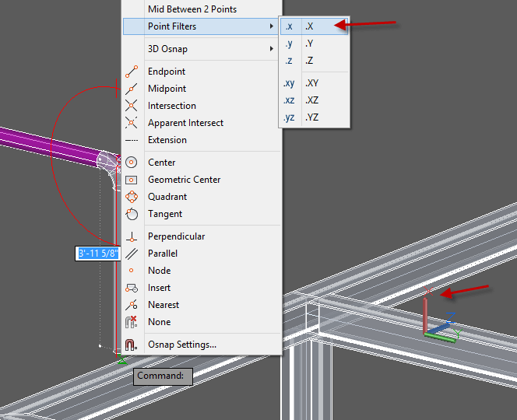Choose Mid Between 2 Points
The height and width of the screenshot is (420, 517).
192,9
